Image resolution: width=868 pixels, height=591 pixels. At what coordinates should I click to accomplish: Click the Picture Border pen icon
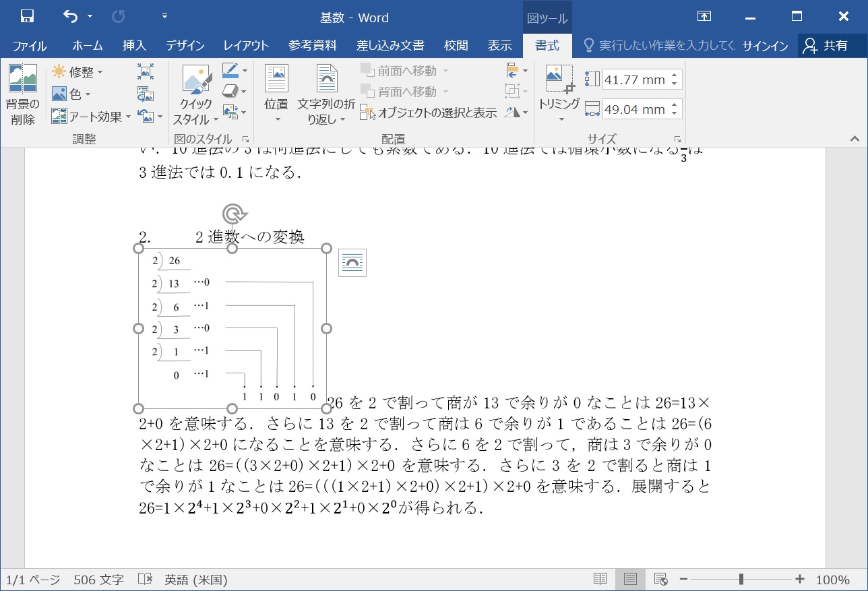click(x=230, y=70)
